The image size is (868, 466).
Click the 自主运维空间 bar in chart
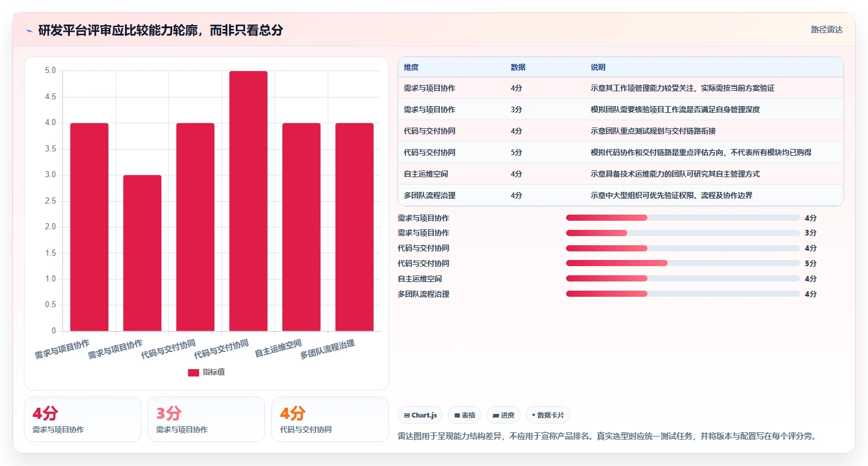(x=301, y=227)
